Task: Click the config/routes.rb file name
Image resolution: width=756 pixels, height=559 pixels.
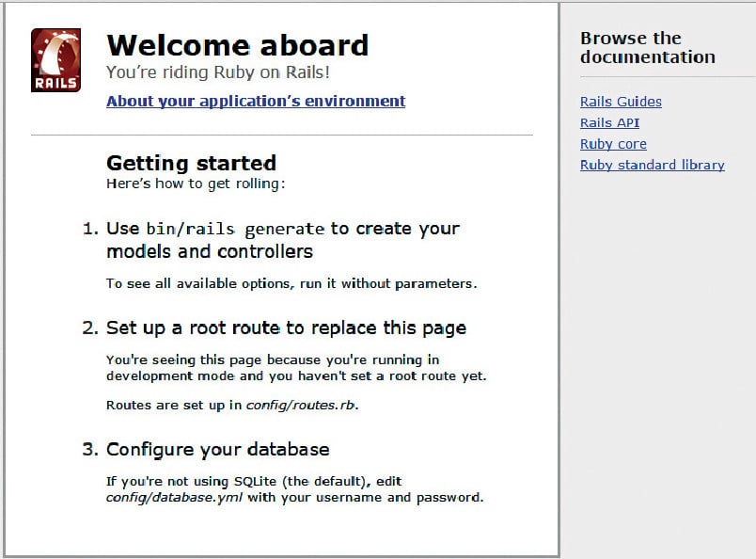Action: tap(302, 406)
